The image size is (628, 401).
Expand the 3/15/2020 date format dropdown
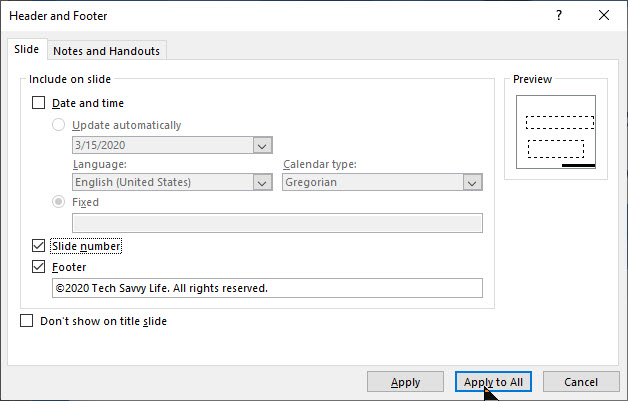point(262,145)
